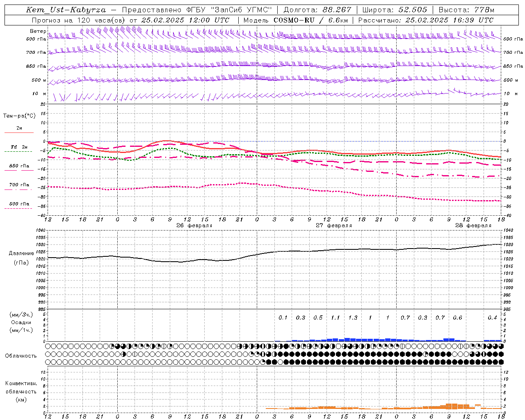The image size is (525, 420).
Task: Select the calculation time 25.02.2025 16:39 UTC
Action: coord(449,20)
